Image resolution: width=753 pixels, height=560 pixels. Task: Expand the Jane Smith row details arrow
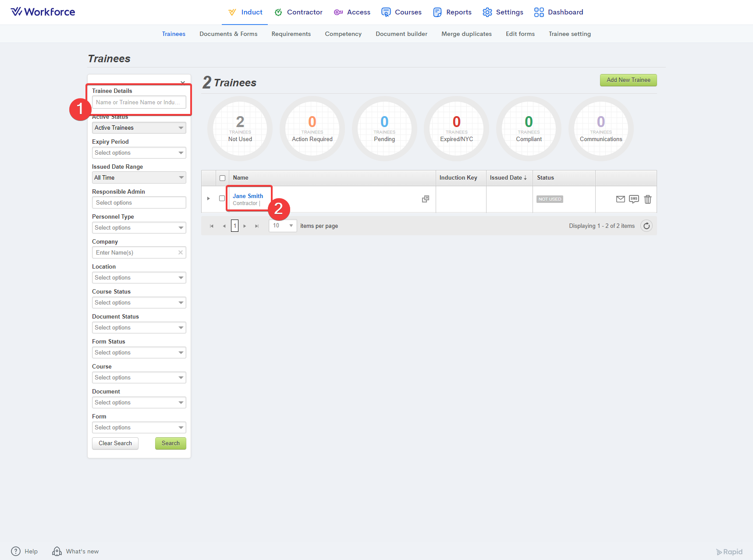tap(208, 198)
